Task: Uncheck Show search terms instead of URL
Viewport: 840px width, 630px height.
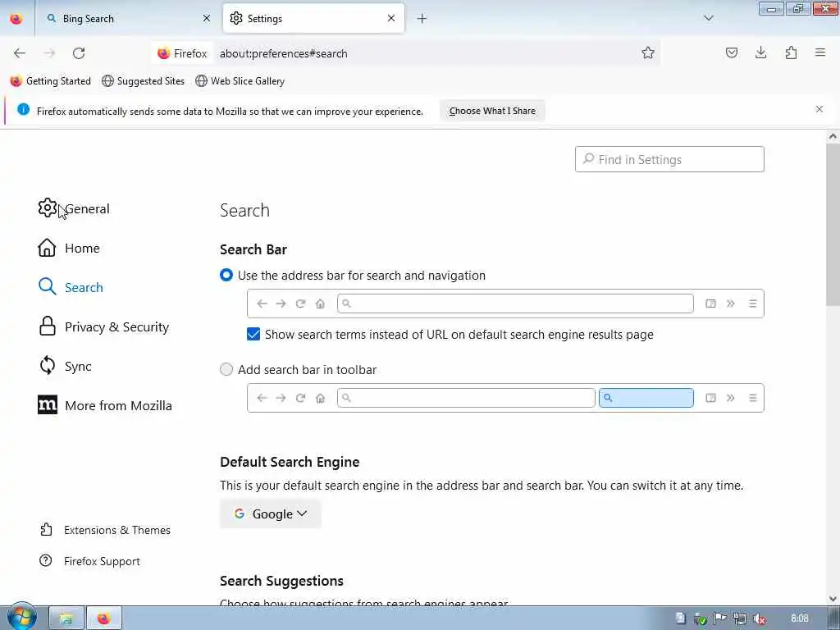Action: (x=253, y=335)
